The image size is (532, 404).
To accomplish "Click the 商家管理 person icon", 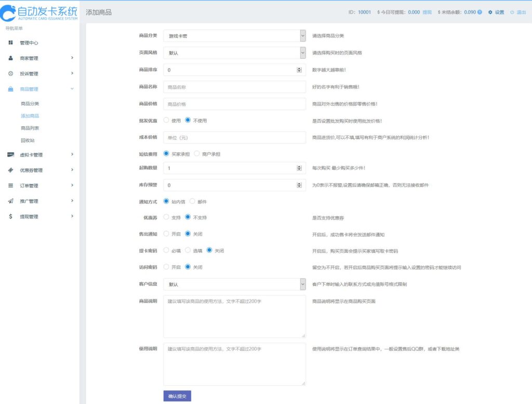I will pyautogui.click(x=10, y=58).
